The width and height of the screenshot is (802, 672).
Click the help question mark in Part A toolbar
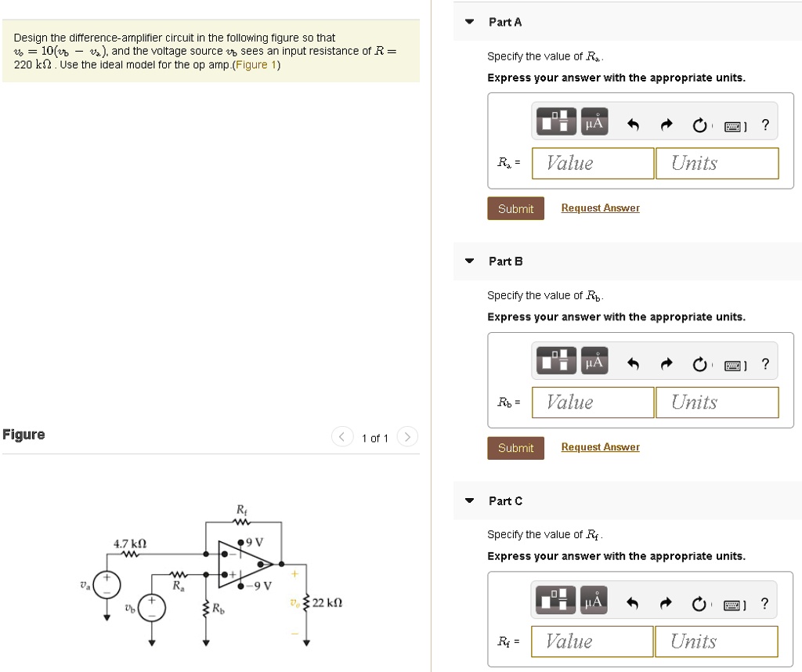tap(765, 124)
